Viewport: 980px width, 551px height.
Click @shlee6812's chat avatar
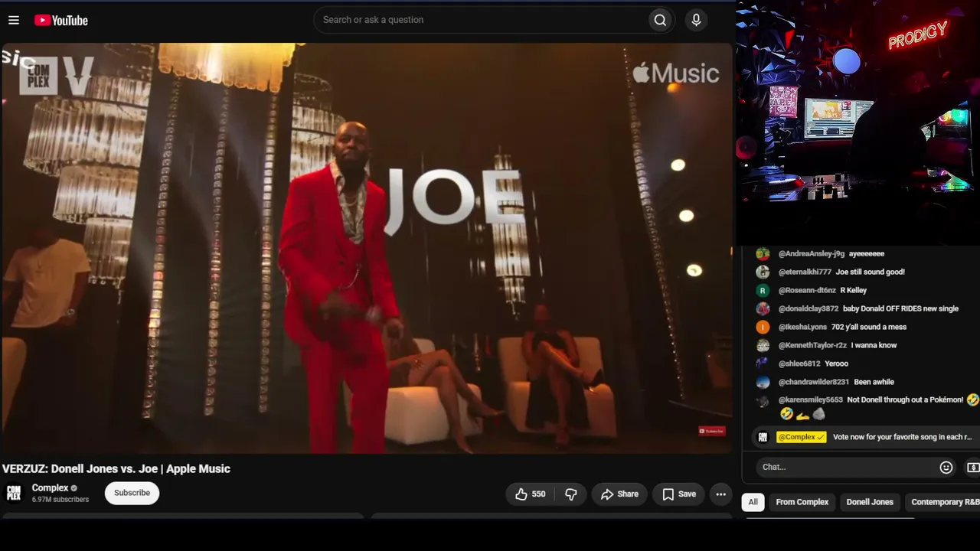click(763, 364)
